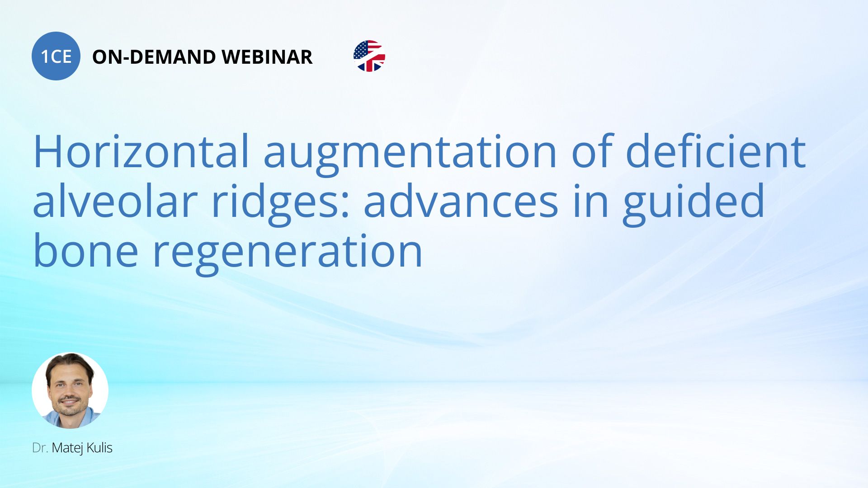Screen dimensions: 868x488
Task: Click the word guided in title
Action: click(693, 202)
